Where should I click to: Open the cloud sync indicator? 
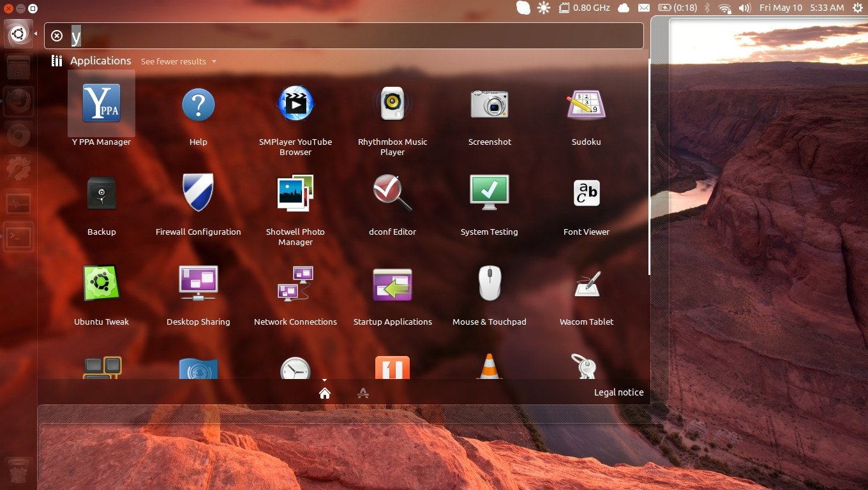(x=624, y=8)
